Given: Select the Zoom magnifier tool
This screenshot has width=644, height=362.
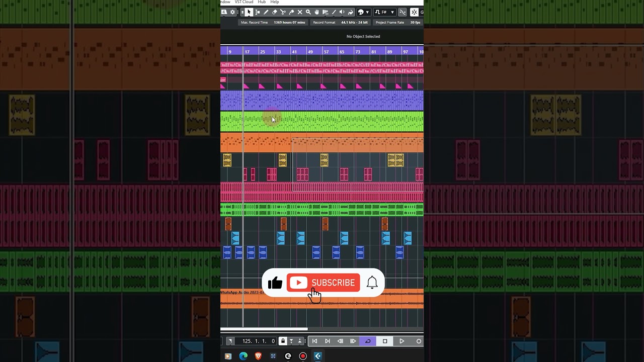Looking at the screenshot, I should pyautogui.click(x=308, y=12).
